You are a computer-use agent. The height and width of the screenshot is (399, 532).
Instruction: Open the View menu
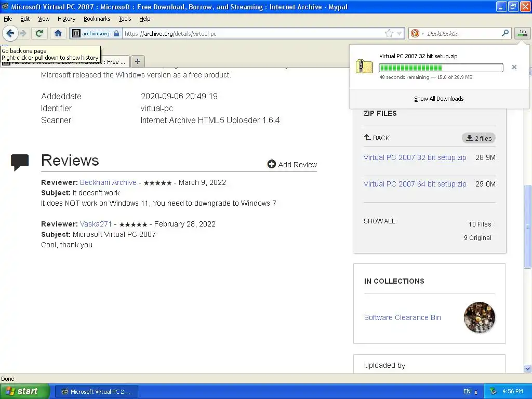44,19
